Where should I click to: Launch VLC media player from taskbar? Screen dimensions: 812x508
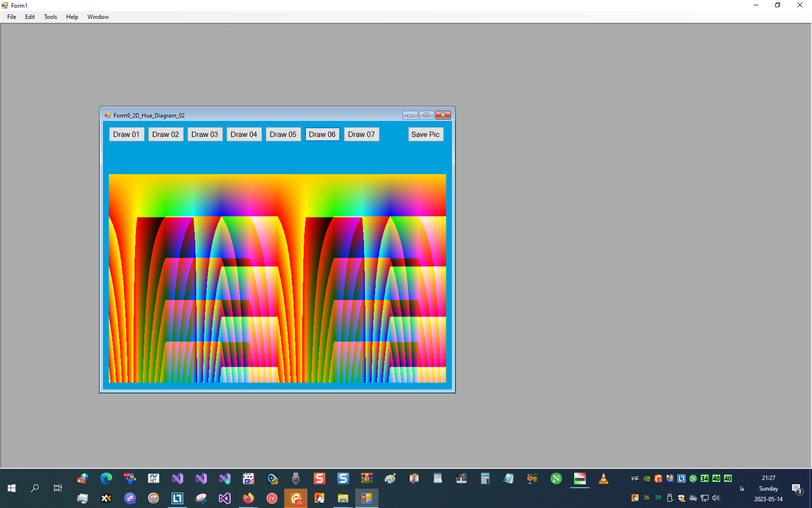pos(604,478)
